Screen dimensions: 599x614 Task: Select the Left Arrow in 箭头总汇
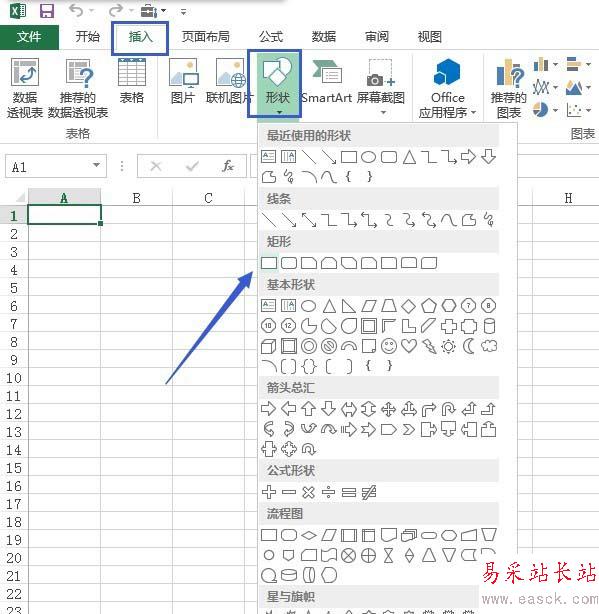click(x=289, y=409)
